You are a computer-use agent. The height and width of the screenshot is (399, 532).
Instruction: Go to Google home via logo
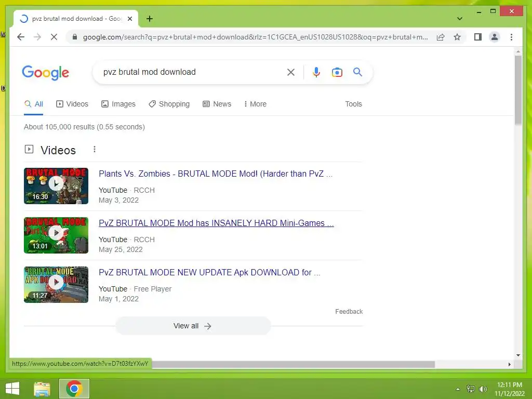click(x=46, y=73)
